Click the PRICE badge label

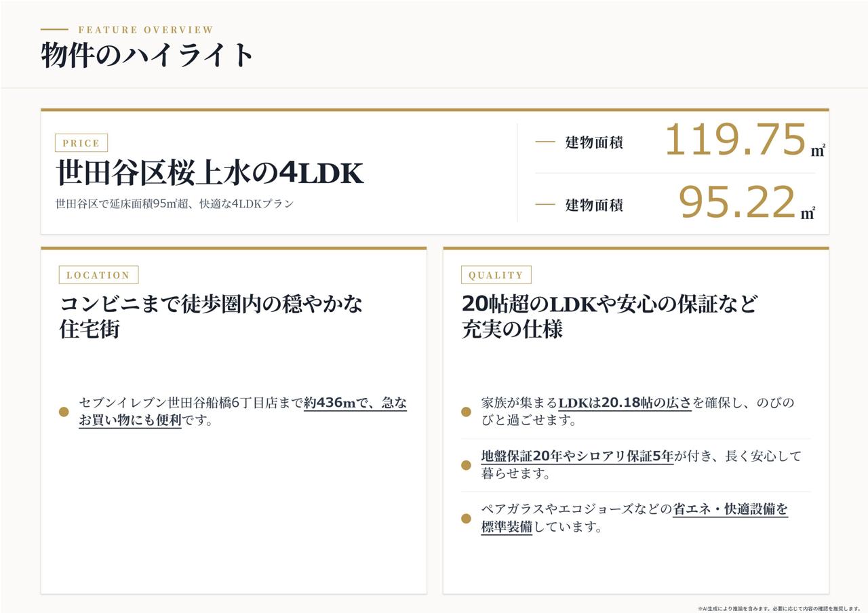tap(81, 143)
